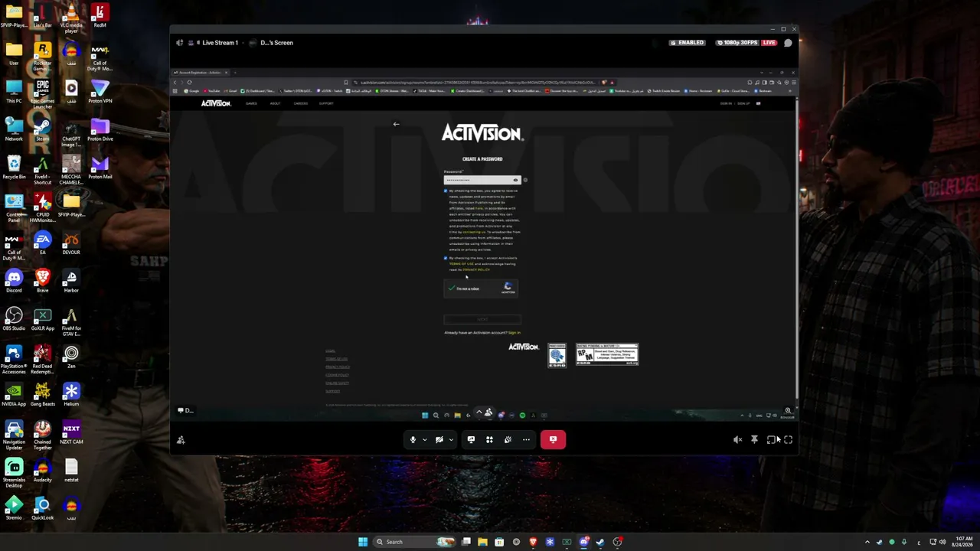Launch RedM from the desktop
This screenshot has width=980, height=551.
coord(100,15)
